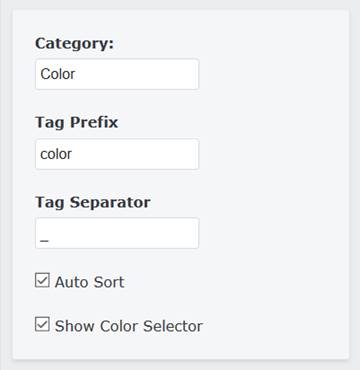This screenshot has height=370, width=360.
Task: Focus the Tag Prefix input field
Action: coord(117,154)
